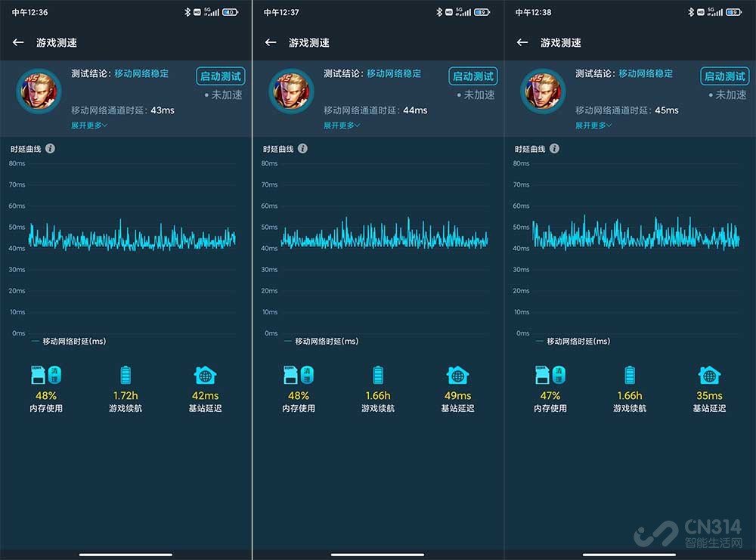Tap the 49ms base station latency value
The image size is (756, 560).
457,396
